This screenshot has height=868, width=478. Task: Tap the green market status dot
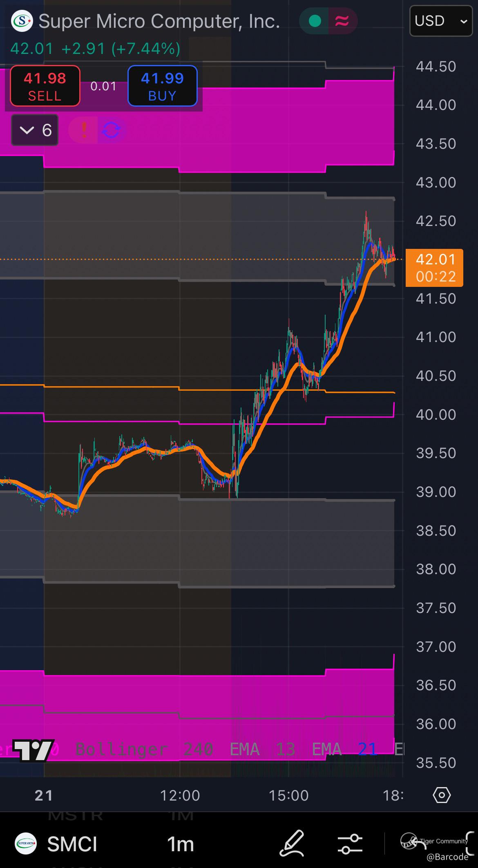point(315,21)
